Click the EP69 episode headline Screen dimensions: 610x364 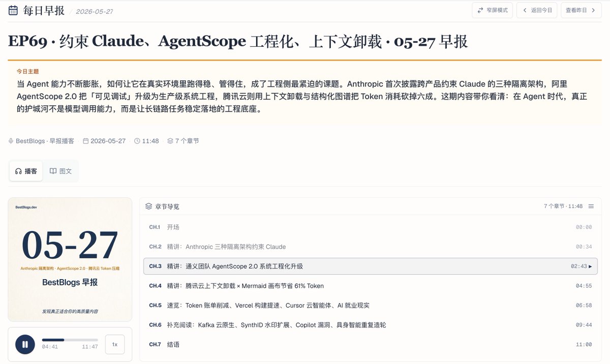coord(238,41)
